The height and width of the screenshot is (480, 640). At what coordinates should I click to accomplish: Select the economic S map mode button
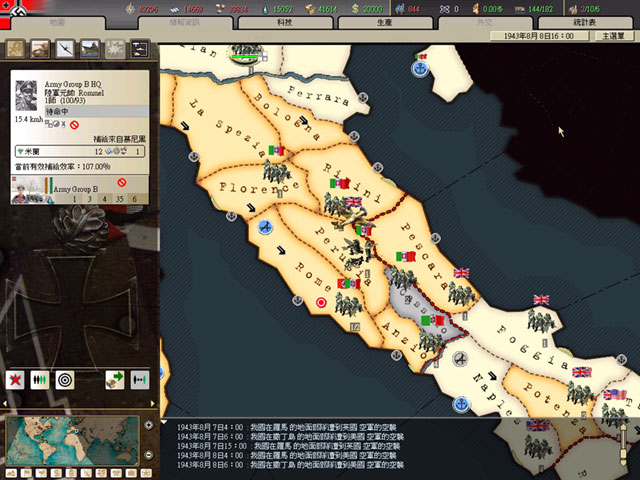56,473
